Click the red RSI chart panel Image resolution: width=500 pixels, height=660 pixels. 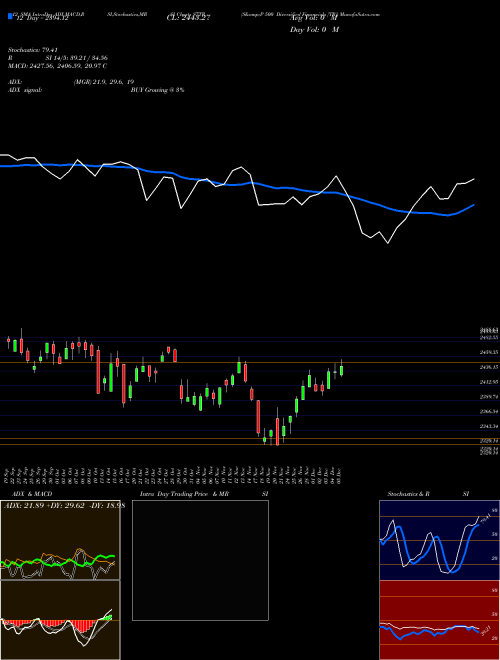point(439,620)
